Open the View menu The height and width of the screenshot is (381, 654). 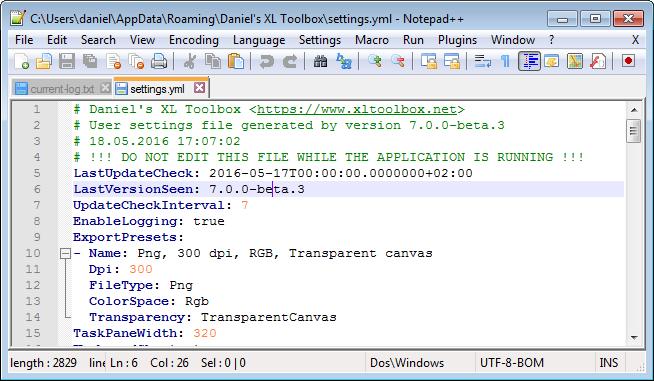pos(142,40)
